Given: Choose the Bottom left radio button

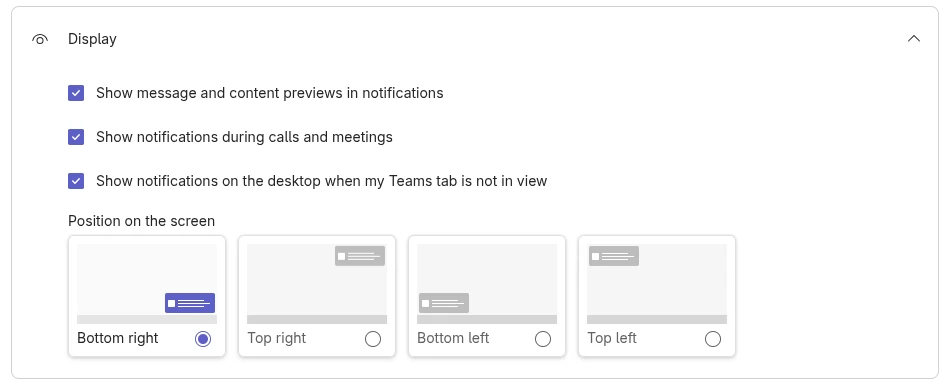Looking at the screenshot, I should [x=543, y=339].
